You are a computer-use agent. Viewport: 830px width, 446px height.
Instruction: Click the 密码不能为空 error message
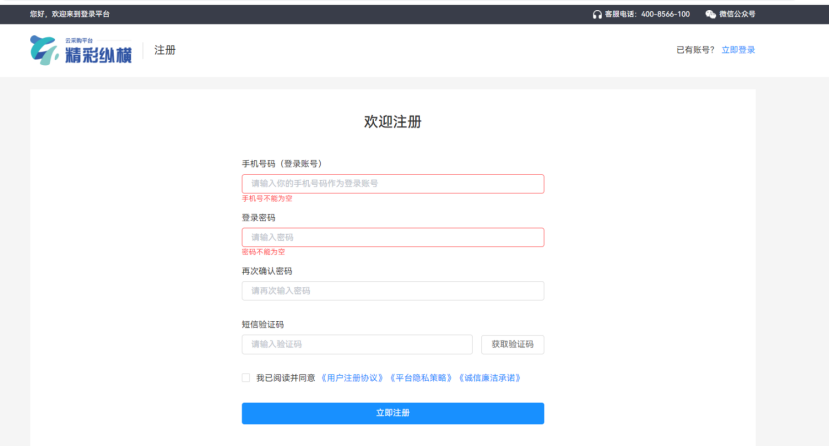tap(263, 252)
